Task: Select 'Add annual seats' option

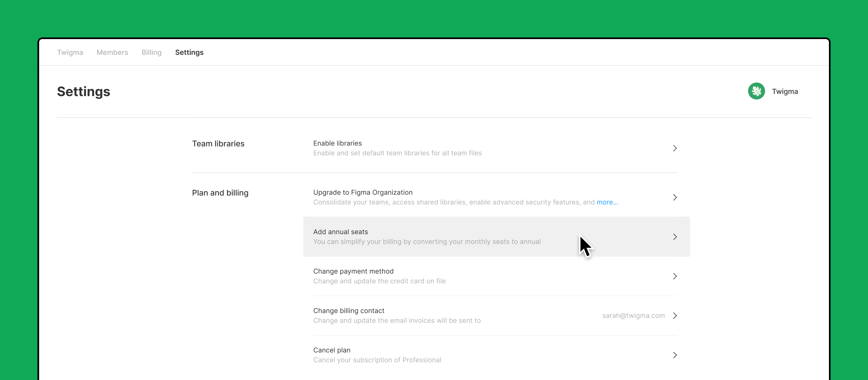Action: [496, 237]
